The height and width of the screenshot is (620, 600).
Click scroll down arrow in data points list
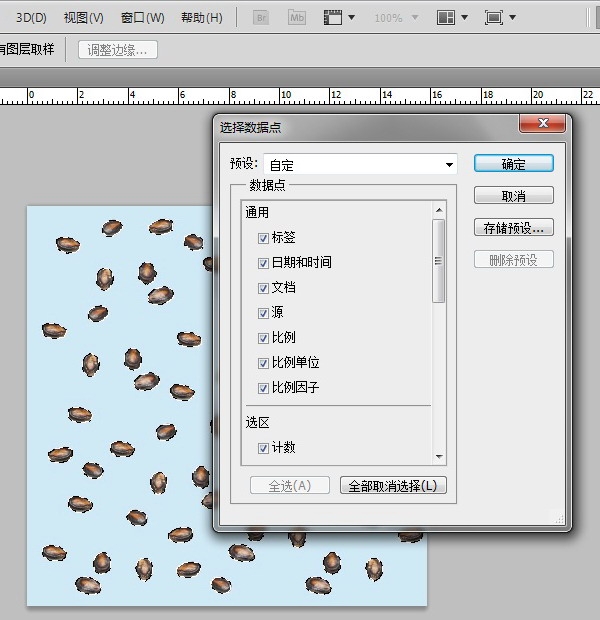[x=438, y=457]
